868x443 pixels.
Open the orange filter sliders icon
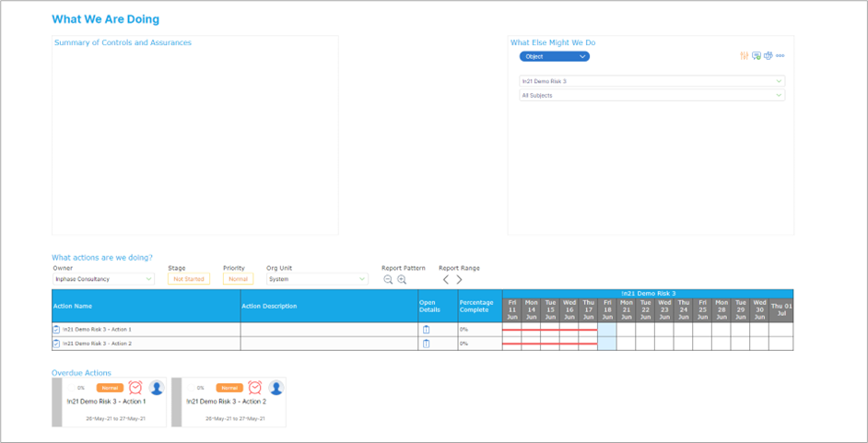pyautogui.click(x=744, y=56)
